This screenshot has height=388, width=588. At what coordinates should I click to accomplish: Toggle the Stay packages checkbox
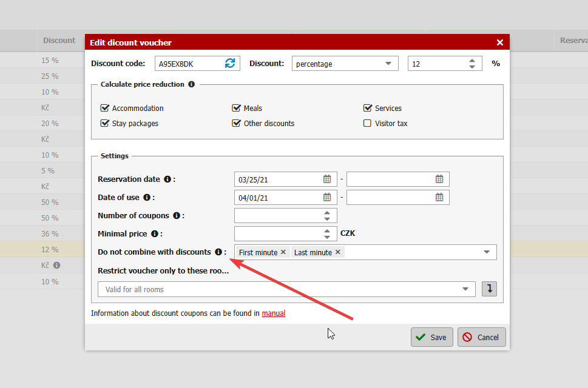(x=104, y=123)
